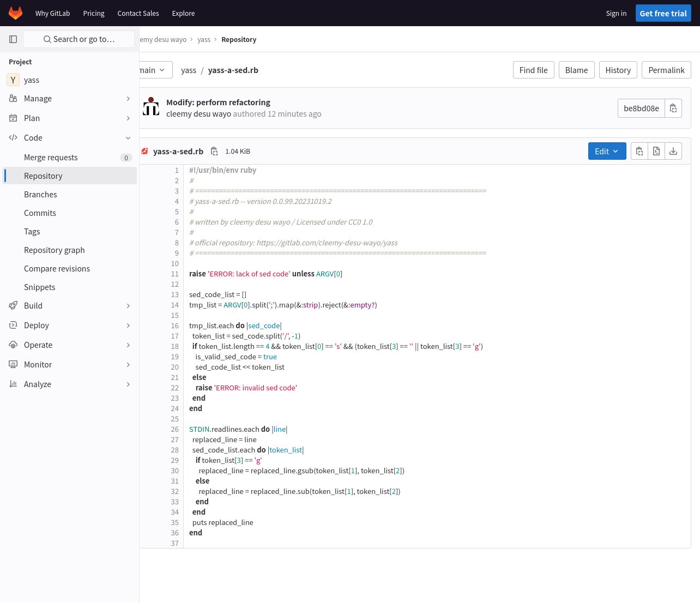Image resolution: width=700 pixels, height=603 pixels.
Task: Click the 'sed_code_list = []' code line
Action: [218, 294]
